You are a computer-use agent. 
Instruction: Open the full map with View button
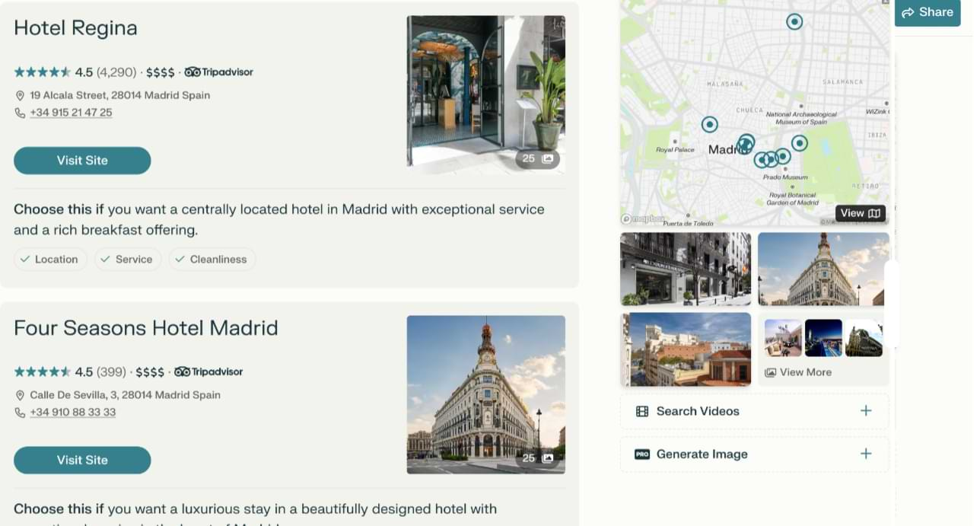coord(861,213)
